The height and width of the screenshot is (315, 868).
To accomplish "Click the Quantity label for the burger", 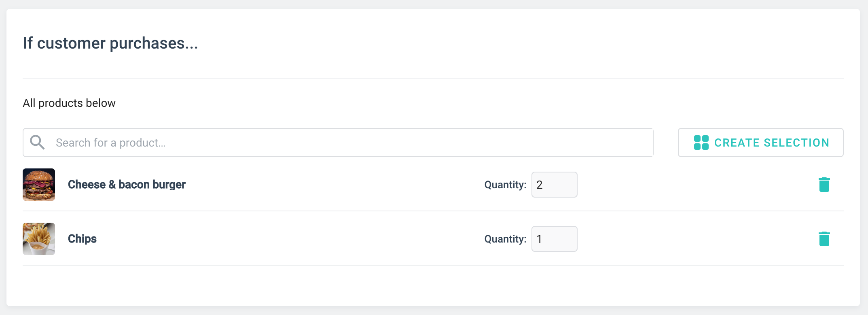I will 505,185.
